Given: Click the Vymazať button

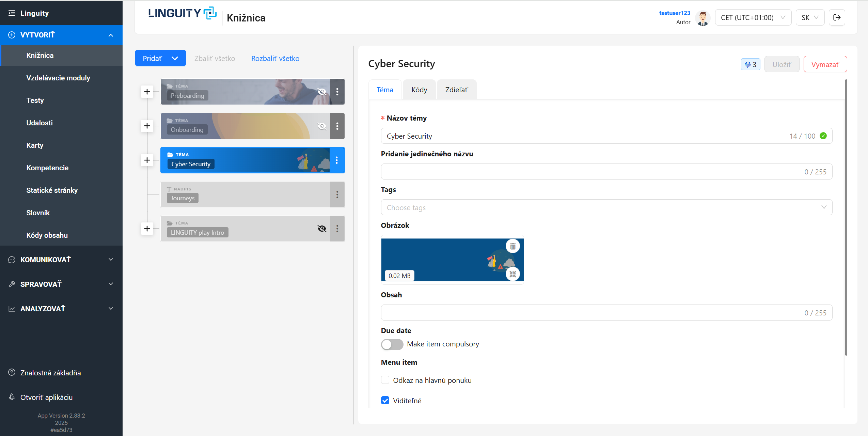Looking at the screenshot, I should click(x=825, y=64).
